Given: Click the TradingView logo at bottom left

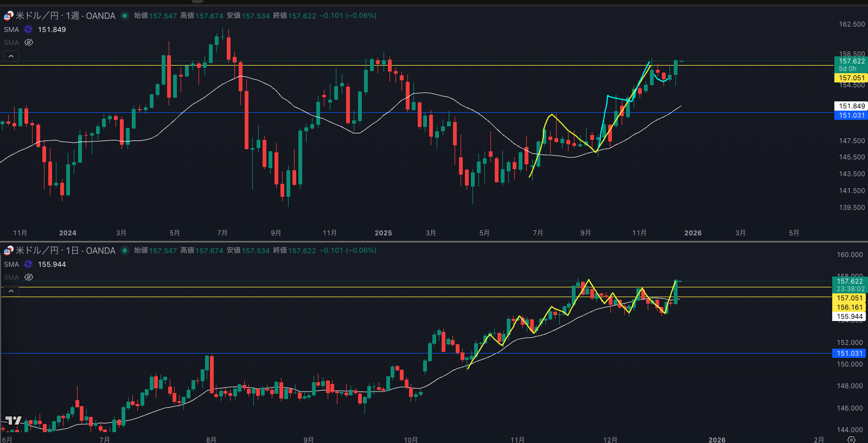Looking at the screenshot, I should (14, 421).
